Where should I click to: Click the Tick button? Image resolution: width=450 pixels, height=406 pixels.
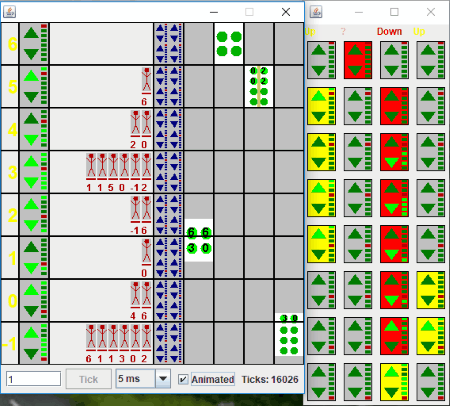point(89,379)
